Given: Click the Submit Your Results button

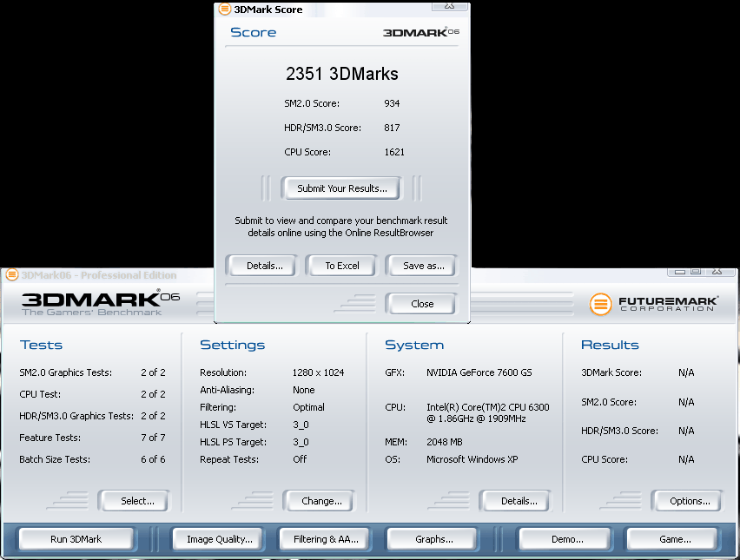Looking at the screenshot, I should (x=341, y=188).
